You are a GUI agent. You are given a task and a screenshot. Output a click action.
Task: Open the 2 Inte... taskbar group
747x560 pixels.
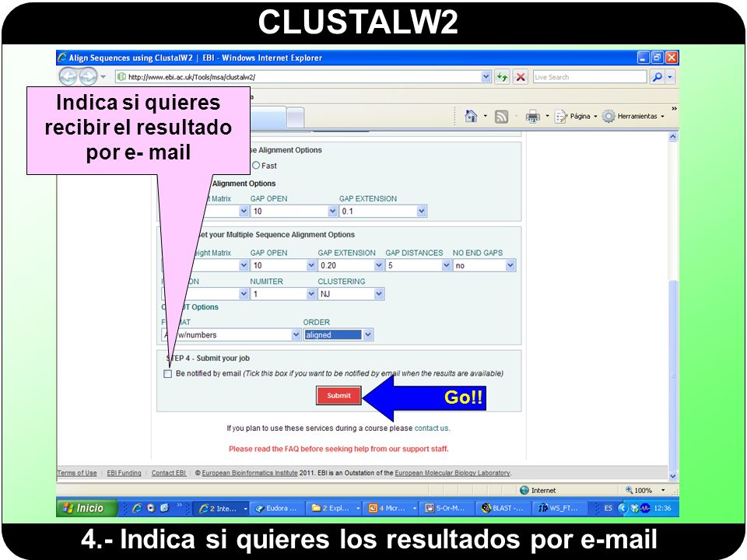point(223,508)
